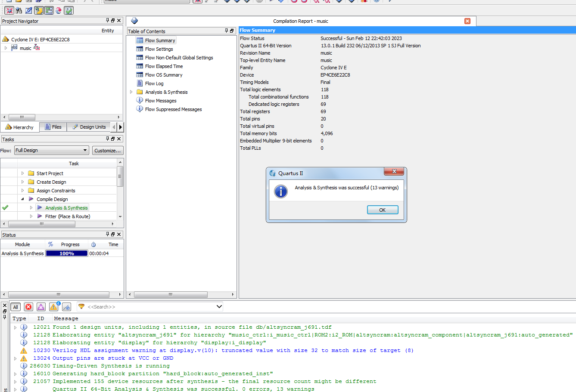Click the ID column header in messages
The image size is (576, 392).
(x=40, y=318)
